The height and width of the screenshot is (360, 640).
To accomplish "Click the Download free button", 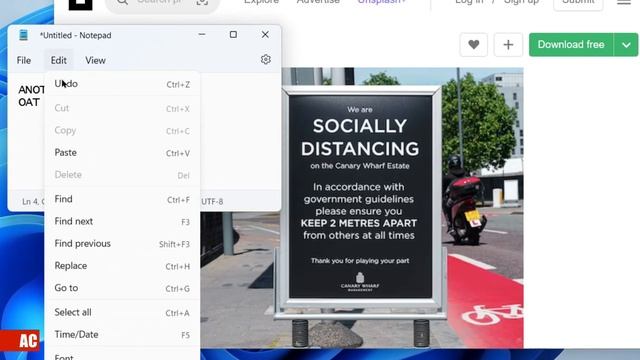I will pyautogui.click(x=571, y=44).
